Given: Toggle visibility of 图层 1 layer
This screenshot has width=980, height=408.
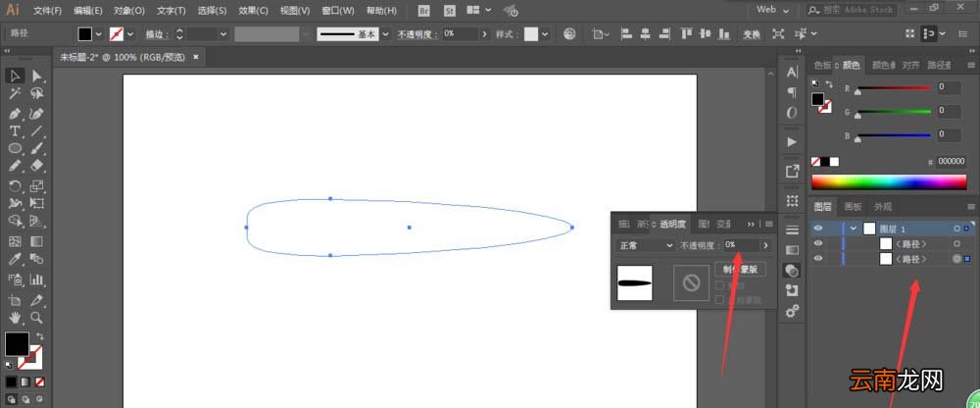Looking at the screenshot, I should pyautogui.click(x=818, y=229).
